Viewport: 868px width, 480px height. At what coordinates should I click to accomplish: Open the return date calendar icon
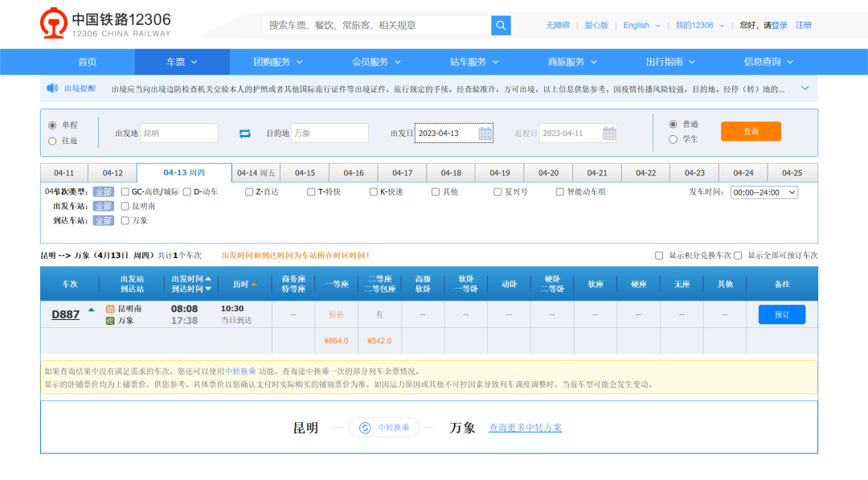pos(609,133)
